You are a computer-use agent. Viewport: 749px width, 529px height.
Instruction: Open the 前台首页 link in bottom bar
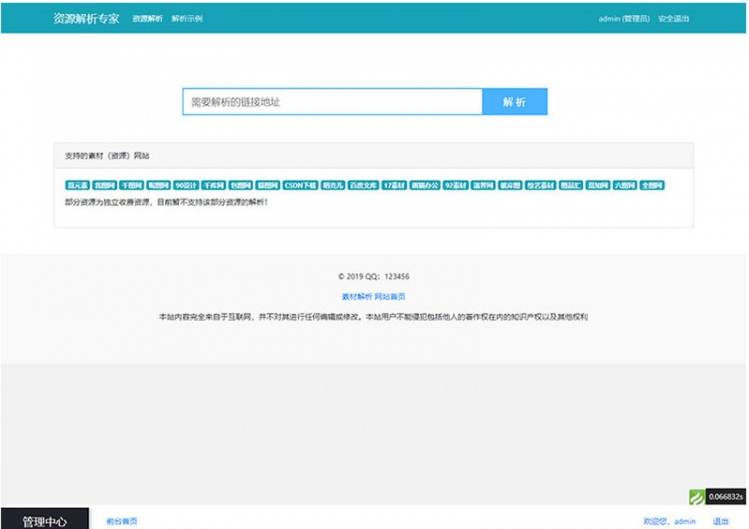click(122, 521)
